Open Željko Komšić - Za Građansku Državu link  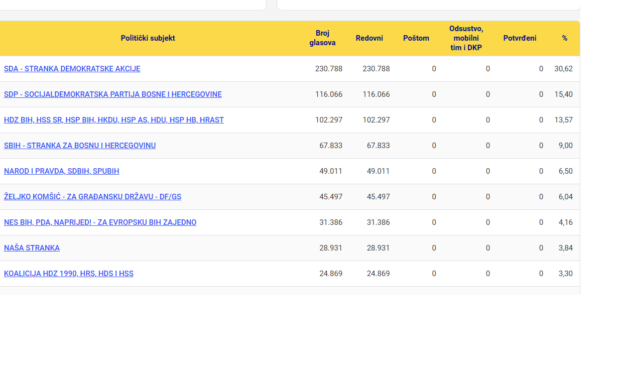point(93,197)
